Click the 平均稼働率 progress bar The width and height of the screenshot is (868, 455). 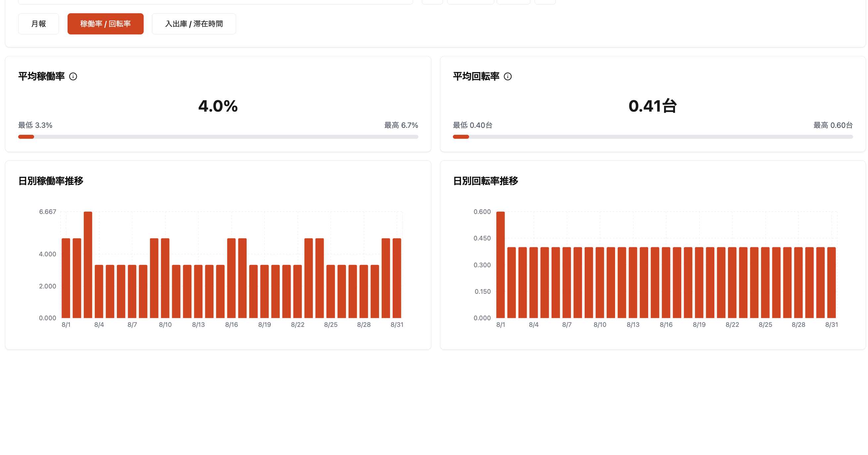(218, 137)
